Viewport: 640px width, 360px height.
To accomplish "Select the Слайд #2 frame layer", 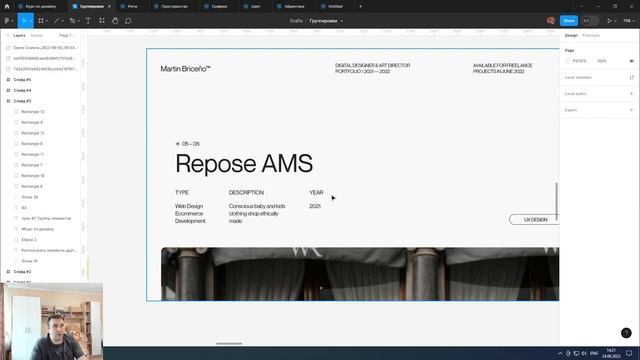I will 22,271.
